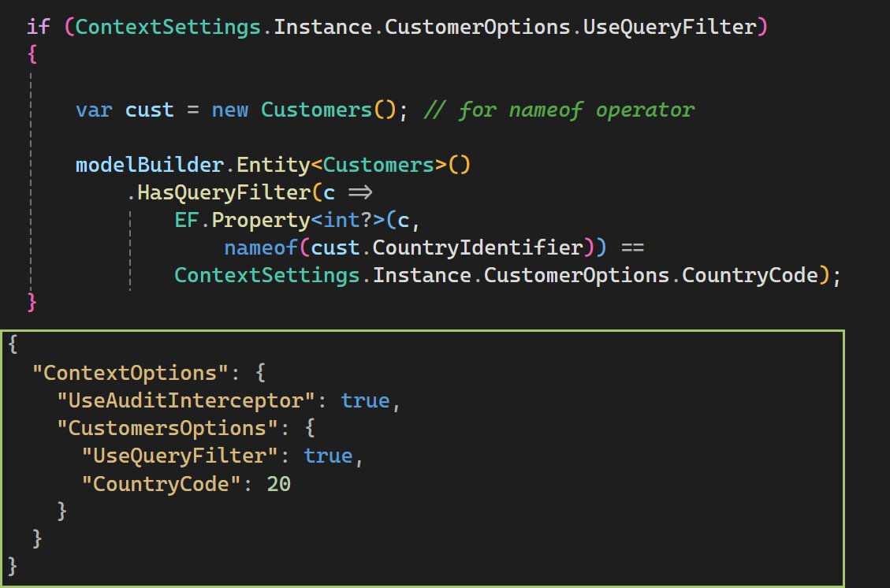Click the "CountryCode" JSON key
This screenshot has height=588, width=890.
pyautogui.click(x=161, y=484)
